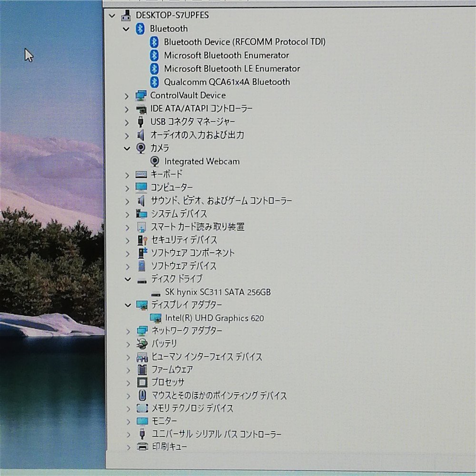Select the Integrated Webcam device

[x=202, y=161]
